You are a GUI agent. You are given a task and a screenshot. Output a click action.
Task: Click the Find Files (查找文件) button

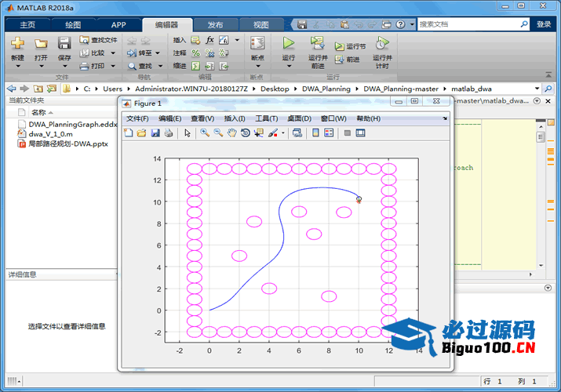click(98, 40)
